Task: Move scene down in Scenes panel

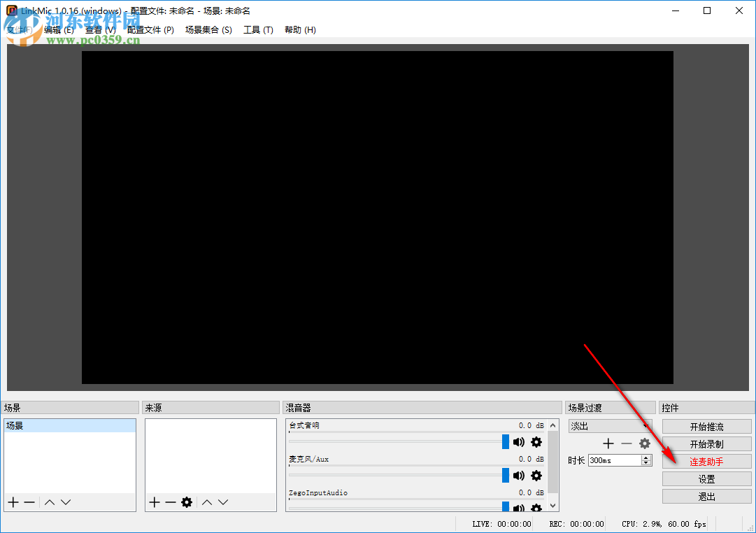Action: click(x=66, y=502)
